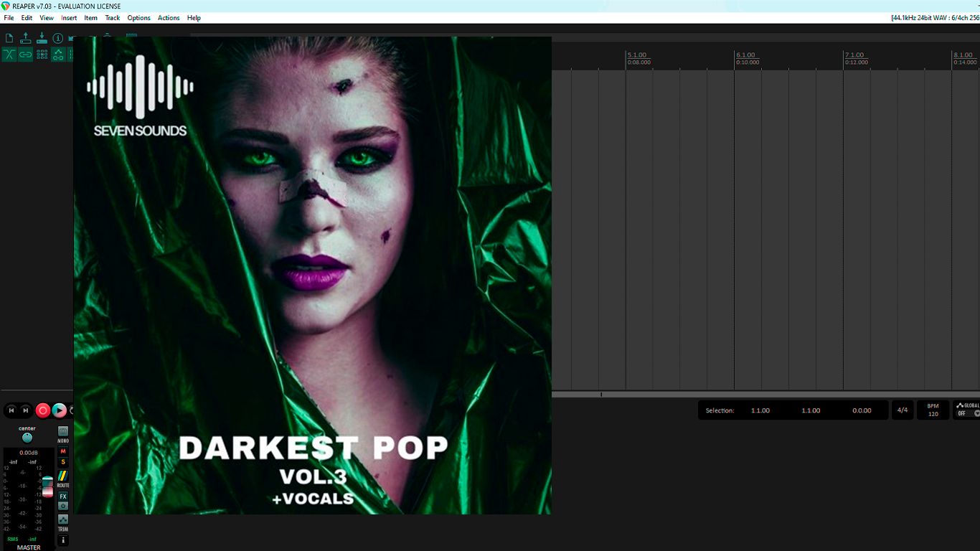980x551 pixels.
Task: Open the Item menu
Action: pyautogui.click(x=90, y=18)
